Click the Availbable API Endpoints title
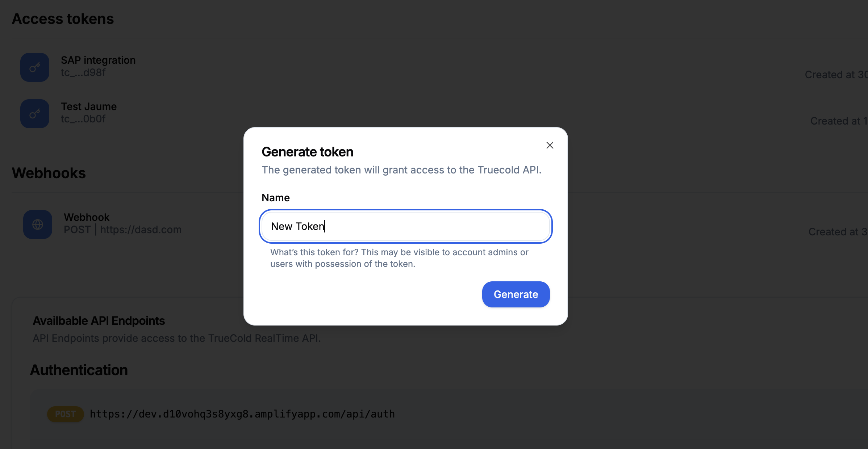This screenshot has width=868, height=449. [99, 321]
